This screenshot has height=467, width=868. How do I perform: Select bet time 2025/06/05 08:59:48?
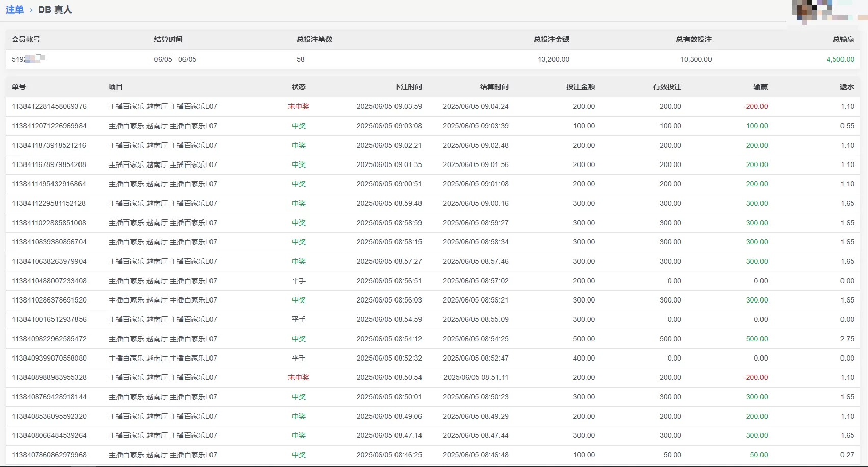coord(389,203)
